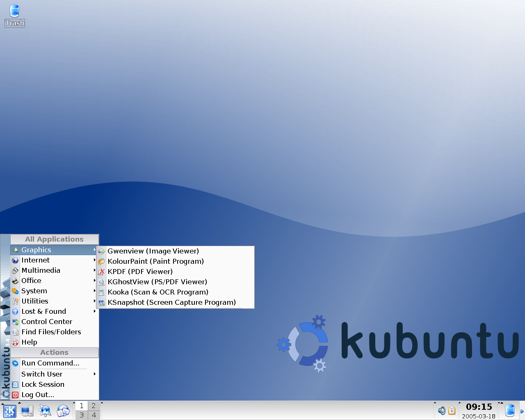
Task: Click the KMix volume icon in the tray
Action: pos(442,411)
